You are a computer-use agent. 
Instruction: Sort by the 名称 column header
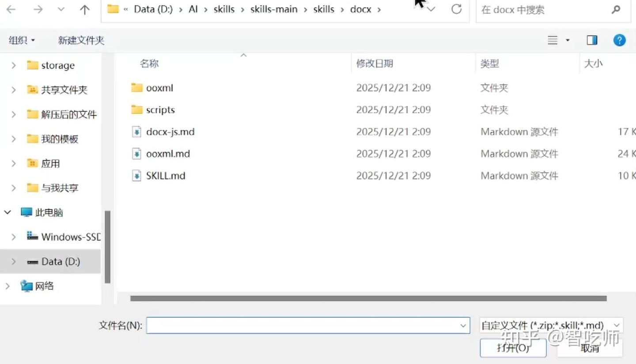tap(149, 64)
